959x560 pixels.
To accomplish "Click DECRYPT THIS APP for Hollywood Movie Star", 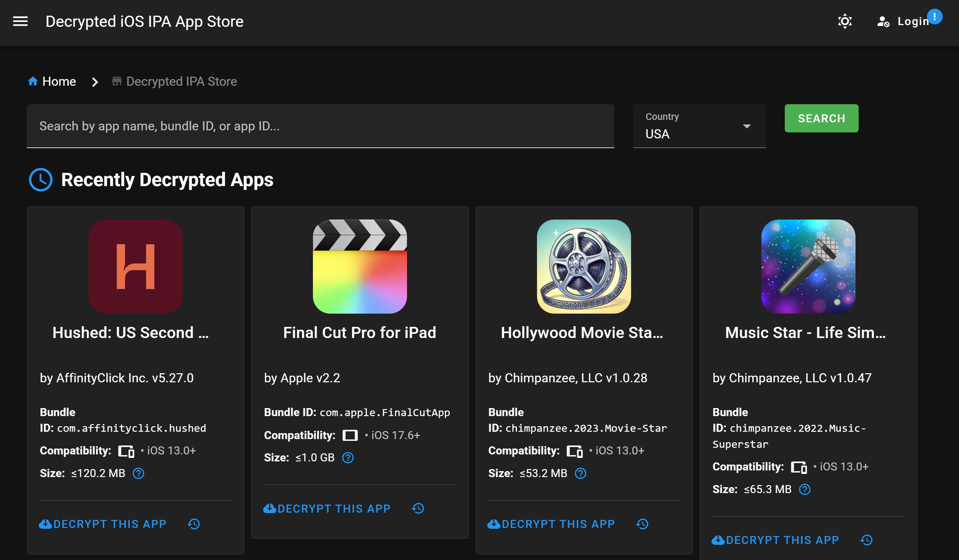I will point(551,524).
